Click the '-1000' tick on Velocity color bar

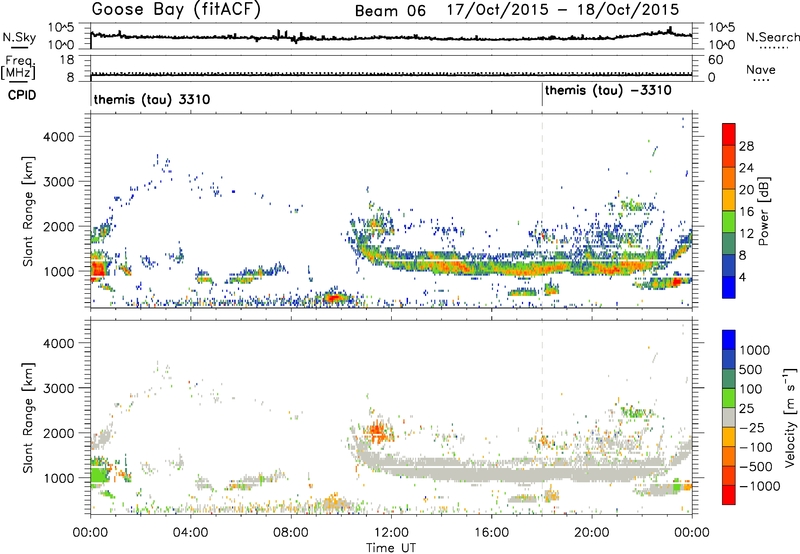click(759, 486)
